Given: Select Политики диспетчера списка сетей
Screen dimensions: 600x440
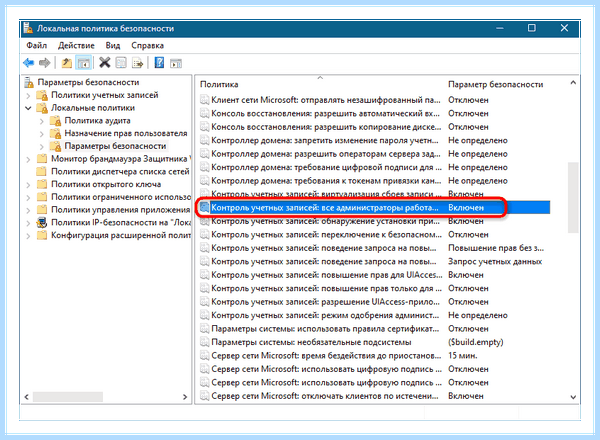Looking at the screenshot, I should [x=120, y=171].
